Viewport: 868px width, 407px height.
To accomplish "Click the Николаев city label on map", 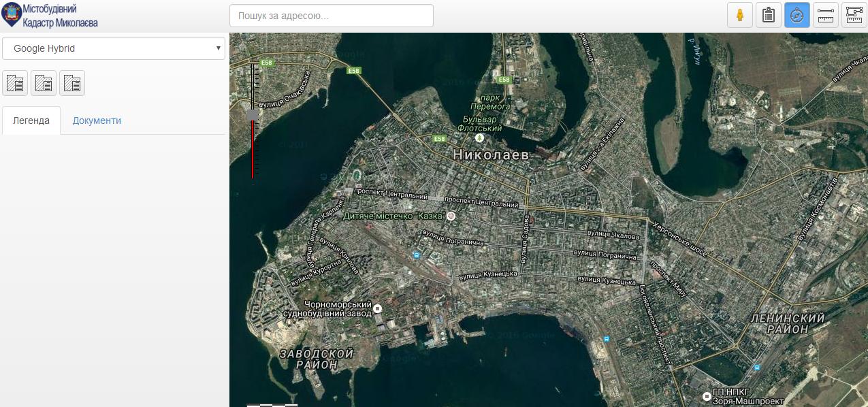I will point(490,155).
